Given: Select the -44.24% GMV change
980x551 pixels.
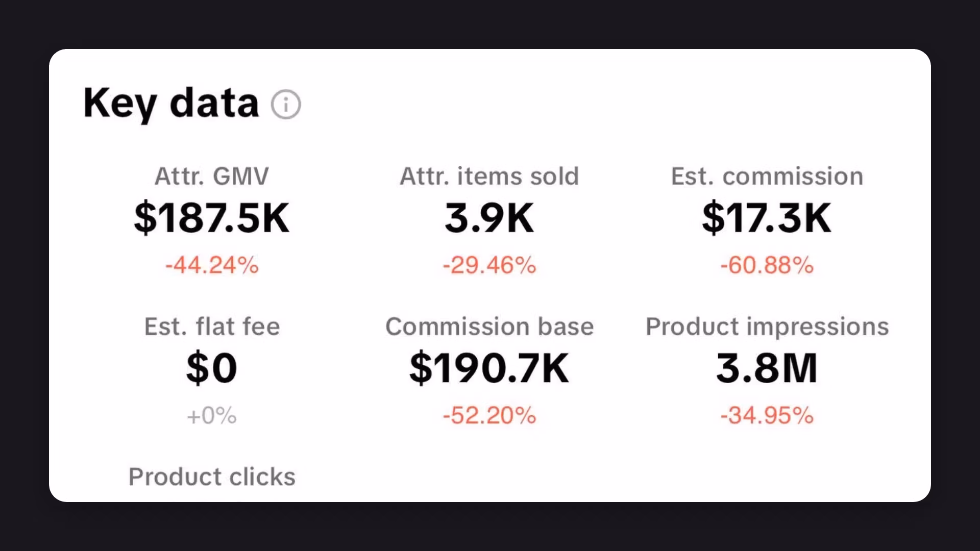Looking at the screenshot, I should tap(212, 265).
